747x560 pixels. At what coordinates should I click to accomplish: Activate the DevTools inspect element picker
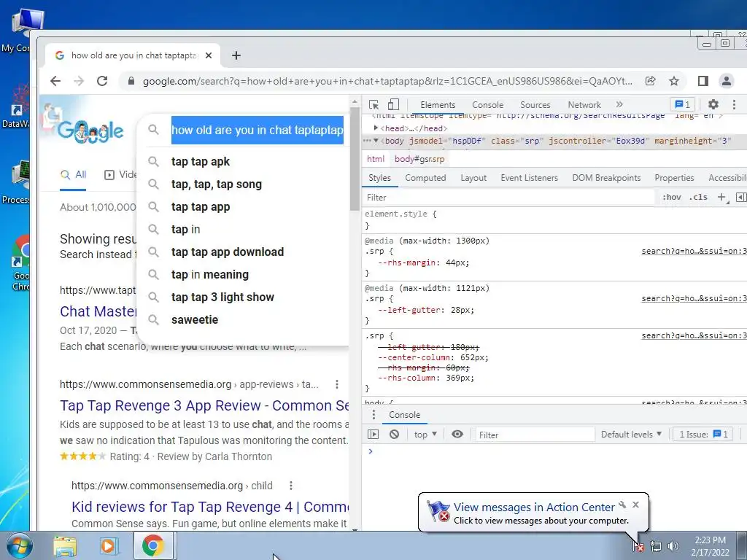[374, 105]
